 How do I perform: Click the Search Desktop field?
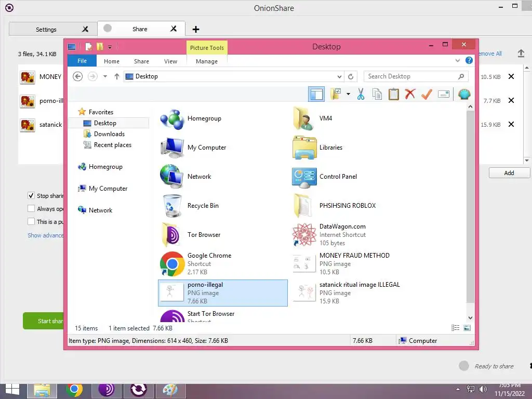[416, 76]
